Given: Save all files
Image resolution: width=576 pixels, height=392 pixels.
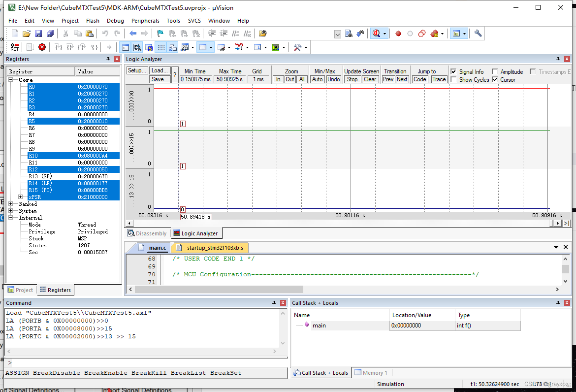Looking at the screenshot, I should pos(50,33).
